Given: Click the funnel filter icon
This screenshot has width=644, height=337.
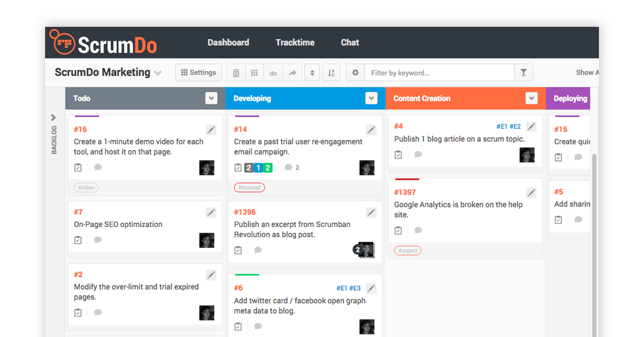Looking at the screenshot, I should (523, 73).
